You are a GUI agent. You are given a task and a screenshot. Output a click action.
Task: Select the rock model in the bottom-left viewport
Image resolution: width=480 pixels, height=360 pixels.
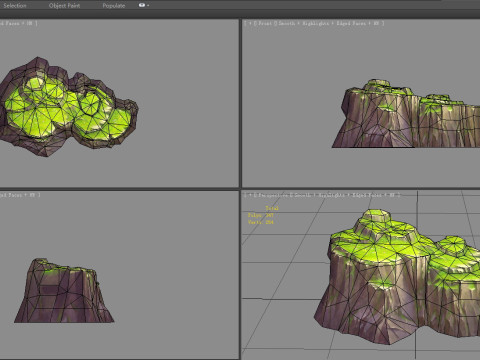coord(63,292)
